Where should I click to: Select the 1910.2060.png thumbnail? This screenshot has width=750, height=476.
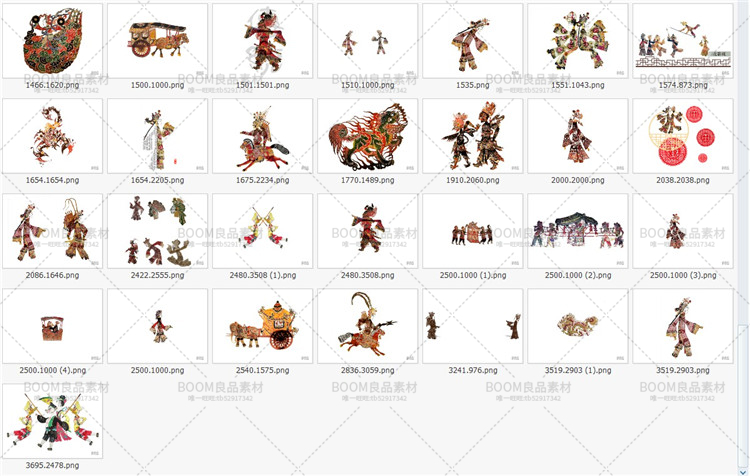pyautogui.click(x=473, y=136)
